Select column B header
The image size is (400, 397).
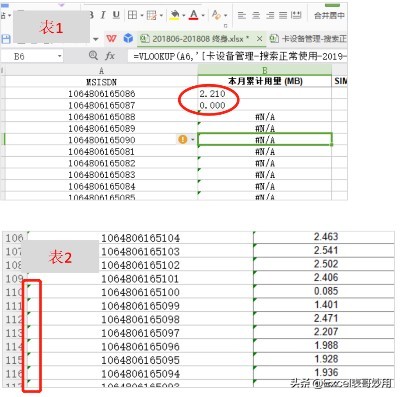pyautogui.click(x=265, y=70)
